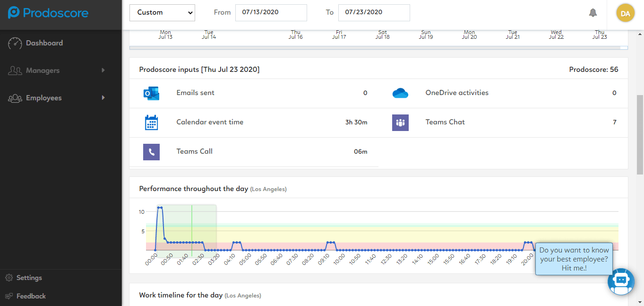Select Sat Jul 18 on date axis

pos(383,35)
